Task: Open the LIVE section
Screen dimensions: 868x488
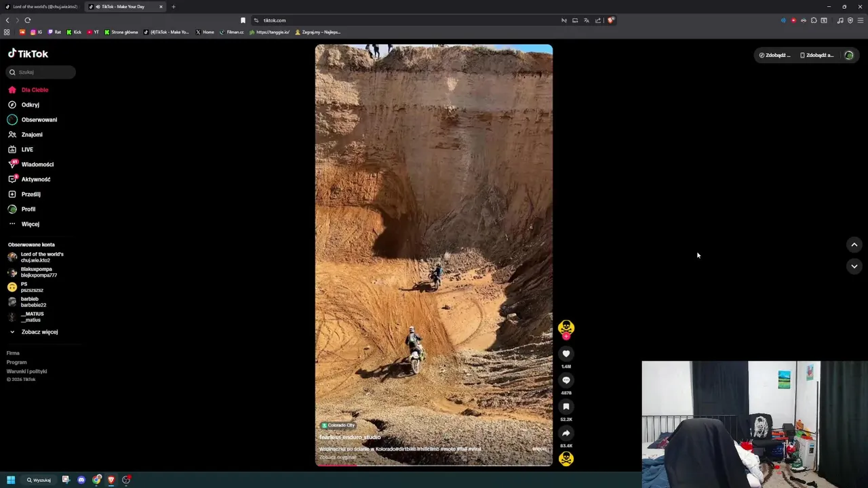Action: point(20,149)
